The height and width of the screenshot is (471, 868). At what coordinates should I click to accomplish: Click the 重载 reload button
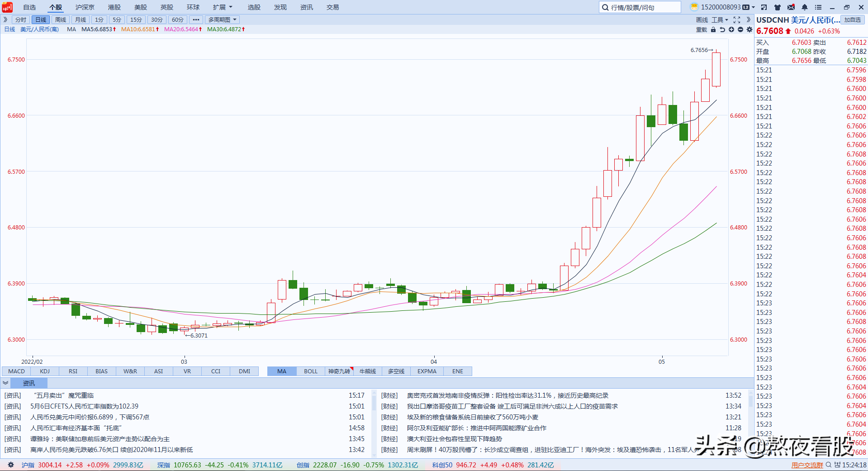pyautogui.click(x=702, y=30)
